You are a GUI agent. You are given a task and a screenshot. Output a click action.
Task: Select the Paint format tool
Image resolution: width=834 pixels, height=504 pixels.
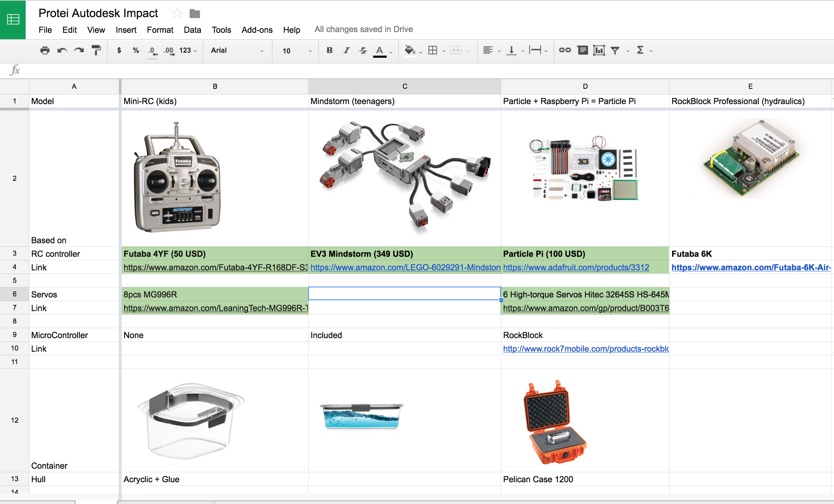point(96,50)
